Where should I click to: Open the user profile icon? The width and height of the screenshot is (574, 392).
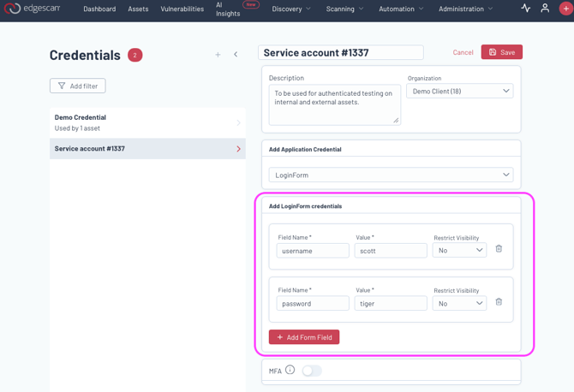coord(545,9)
